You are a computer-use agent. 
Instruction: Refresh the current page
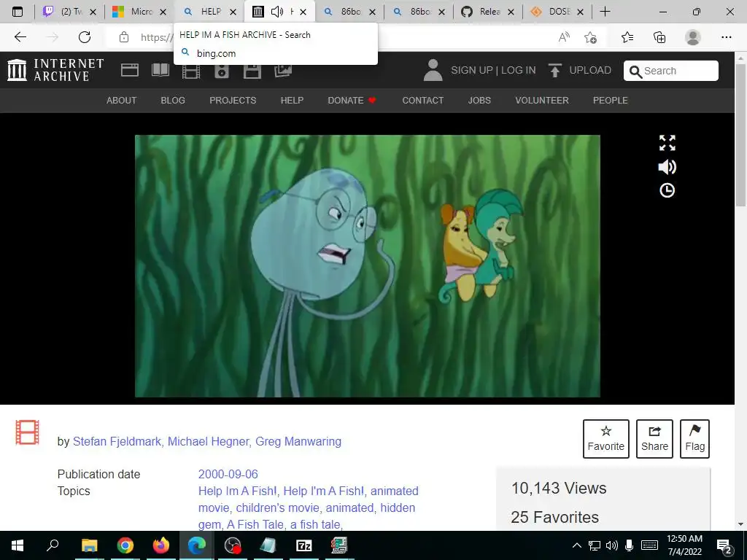pyautogui.click(x=85, y=37)
